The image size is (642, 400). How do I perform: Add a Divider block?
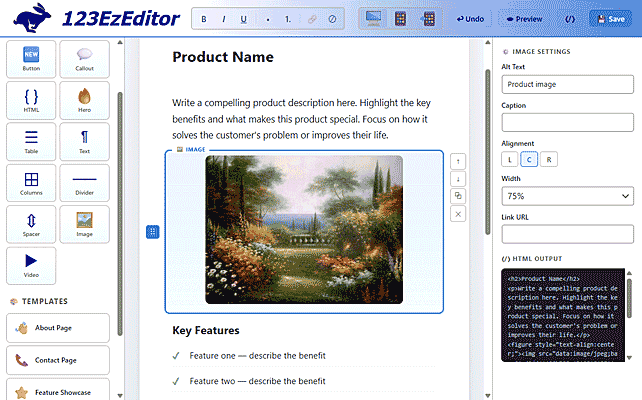click(84, 183)
